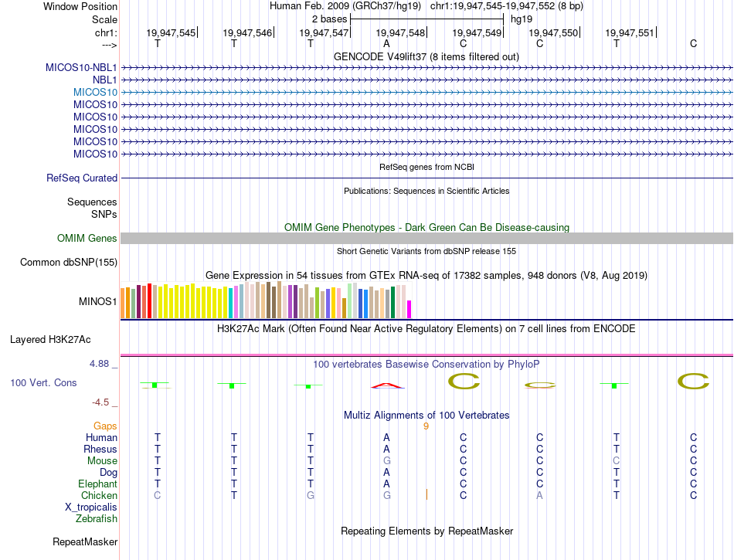
Task: Open the RepeatMasker track label
Action: coord(85,541)
